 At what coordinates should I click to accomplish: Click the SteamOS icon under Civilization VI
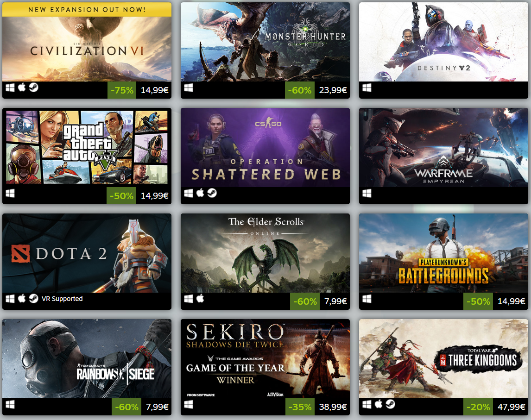33,88
